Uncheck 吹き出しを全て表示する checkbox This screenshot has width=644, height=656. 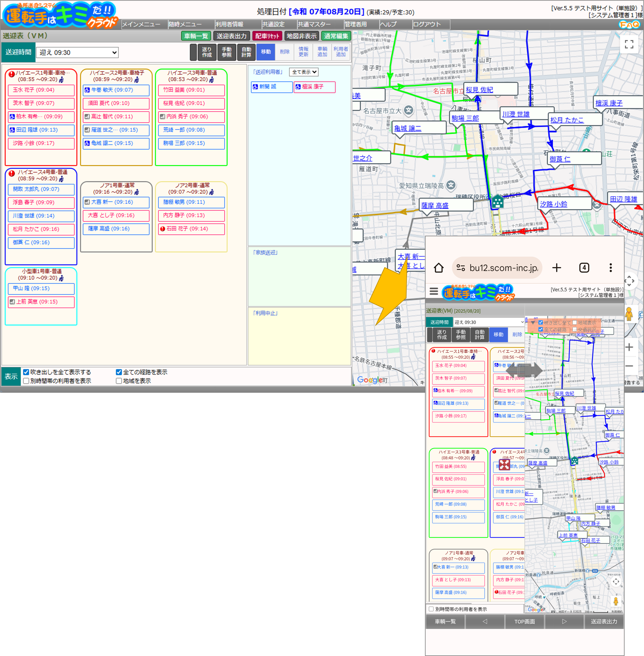(x=26, y=372)
